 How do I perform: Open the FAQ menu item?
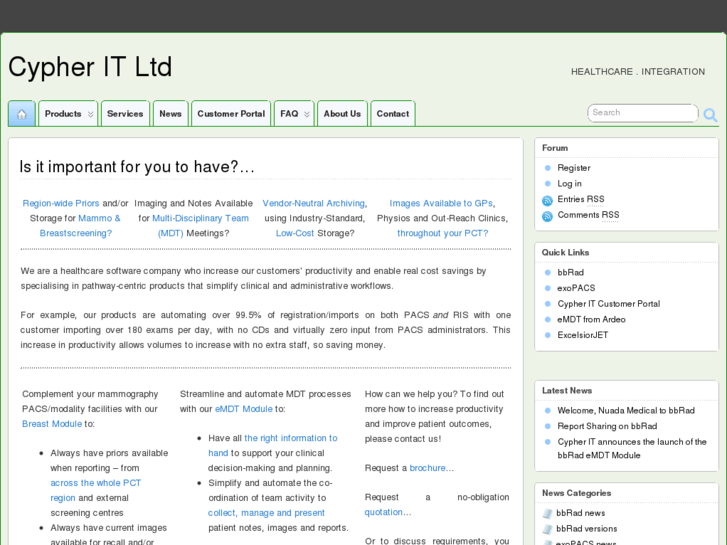[x=294, y=114]
